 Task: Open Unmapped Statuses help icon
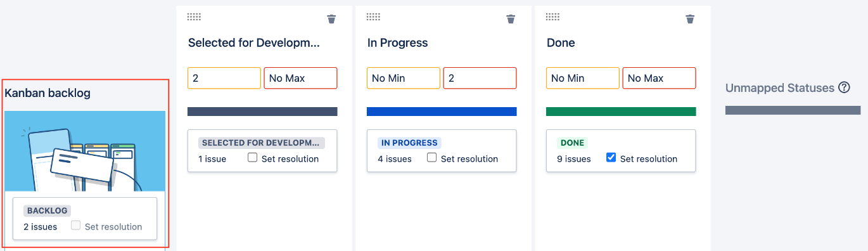point(844,87)
